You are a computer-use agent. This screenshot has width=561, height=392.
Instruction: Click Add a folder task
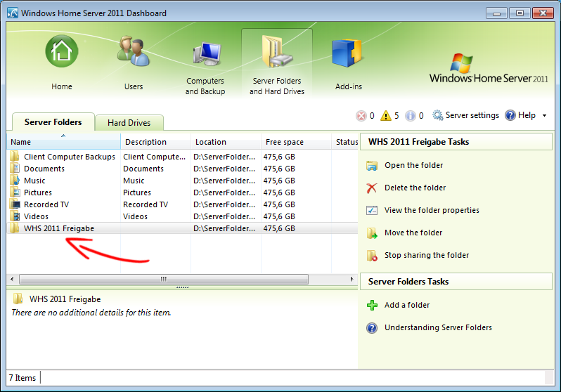pyautogui.click(x=407, y=305)
